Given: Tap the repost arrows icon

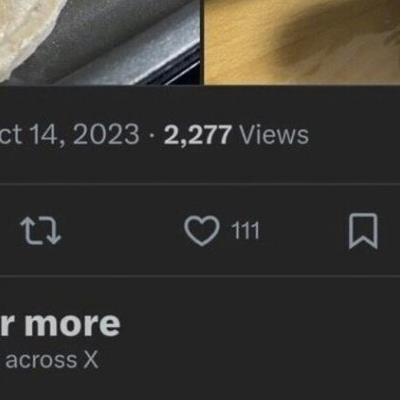Looking at the screenshot, I should click(x=41, y=231).
